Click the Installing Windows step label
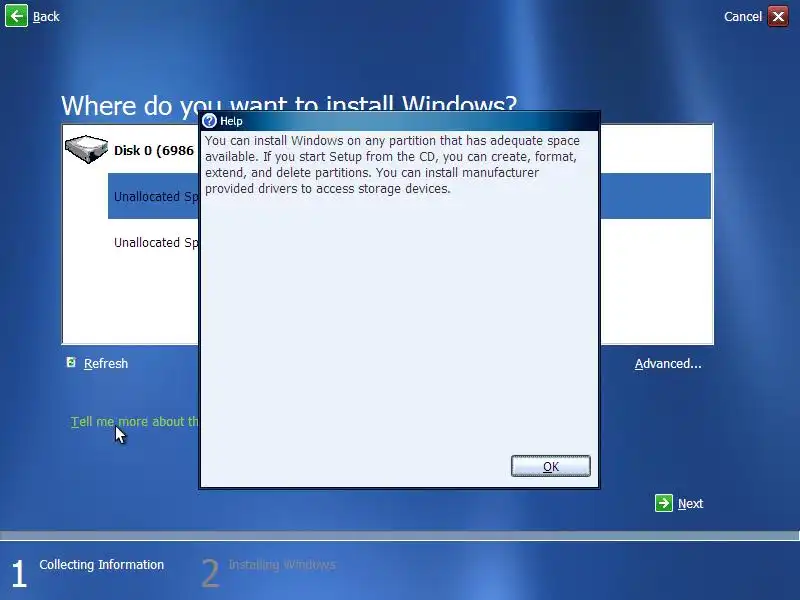This screenshot has height=600, width=800. (x=282, y=565)
